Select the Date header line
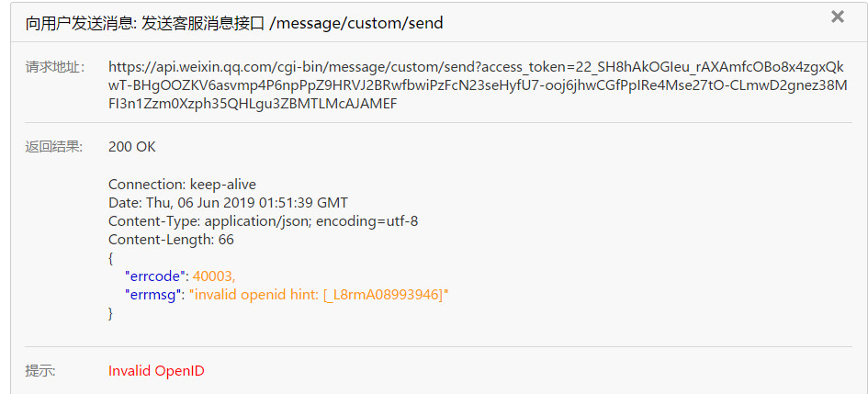Screen dimensions: 868x394 (228, 203)
